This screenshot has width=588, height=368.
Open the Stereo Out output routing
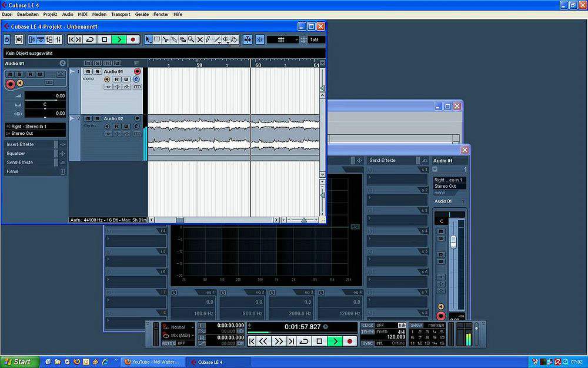point(35,133)
